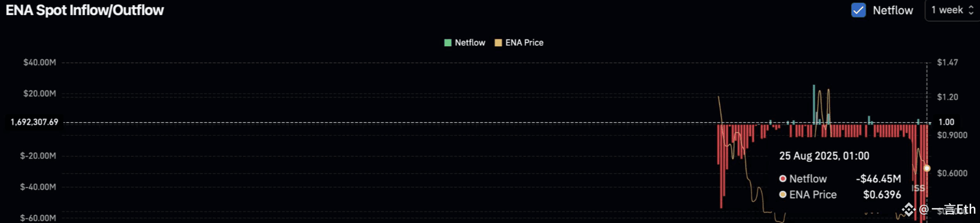Click the yellow ENA Price point marker

click(x=927, y=168)
